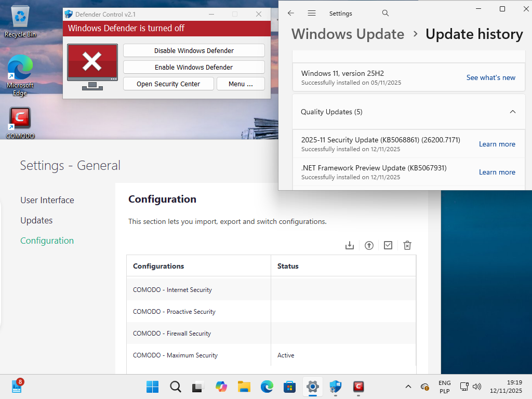Switch to Defender Control on the taskbar
Screen dimensions: 532x399
pyautogui.click(x=336, y=387)
